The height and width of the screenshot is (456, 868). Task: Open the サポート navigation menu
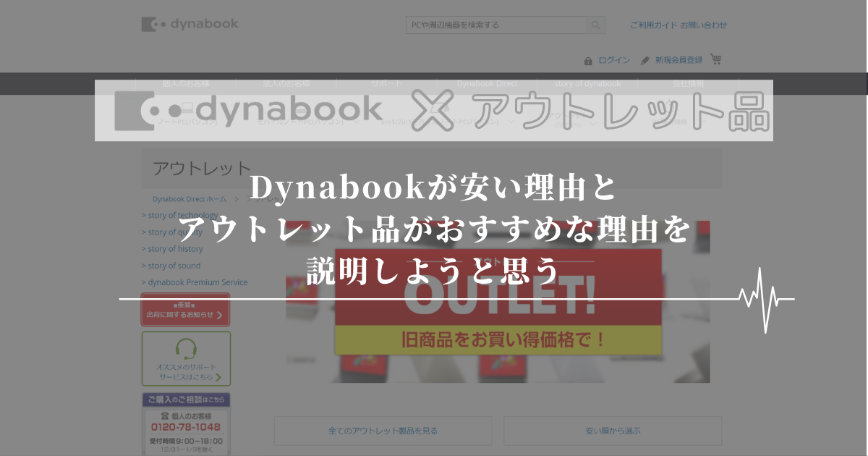tap(387, 83)
